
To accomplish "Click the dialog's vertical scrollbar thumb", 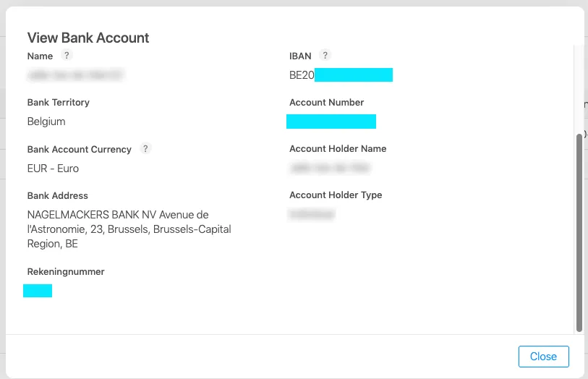I will 579,232.
